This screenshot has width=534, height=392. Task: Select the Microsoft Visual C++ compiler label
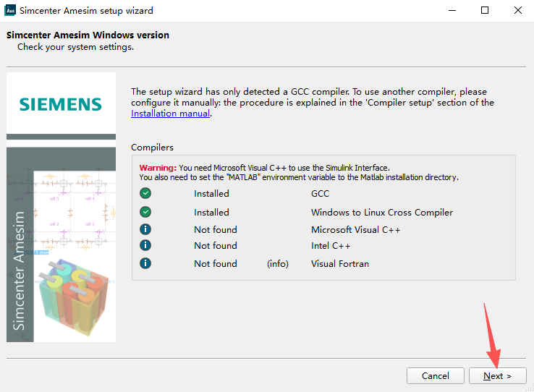355,230
